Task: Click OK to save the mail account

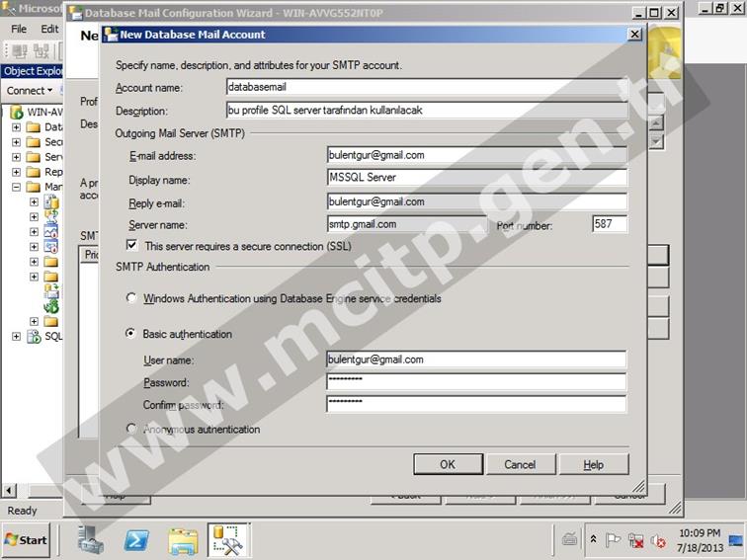Action: (448, 464)
